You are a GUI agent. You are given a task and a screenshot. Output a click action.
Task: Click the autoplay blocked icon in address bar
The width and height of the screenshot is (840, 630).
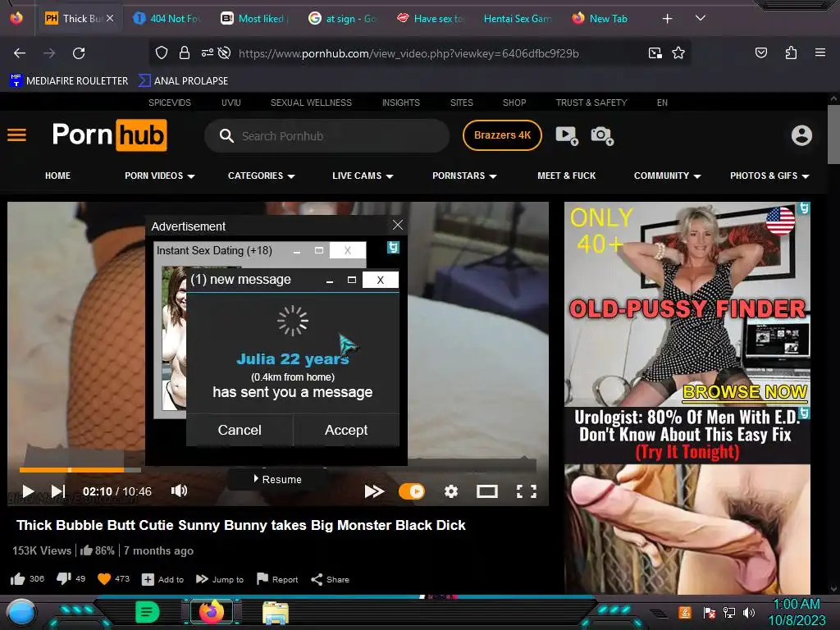click(225, 52)
